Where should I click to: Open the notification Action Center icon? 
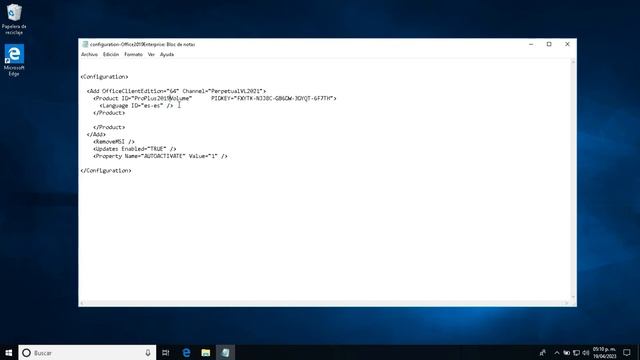click(x=627, y=353)
